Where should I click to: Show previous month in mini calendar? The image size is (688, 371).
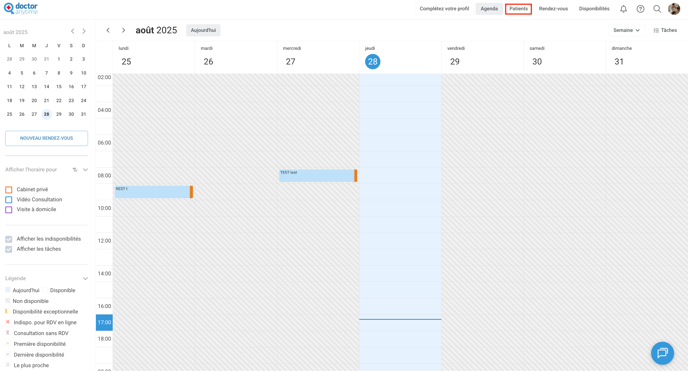tap(72, 31)
